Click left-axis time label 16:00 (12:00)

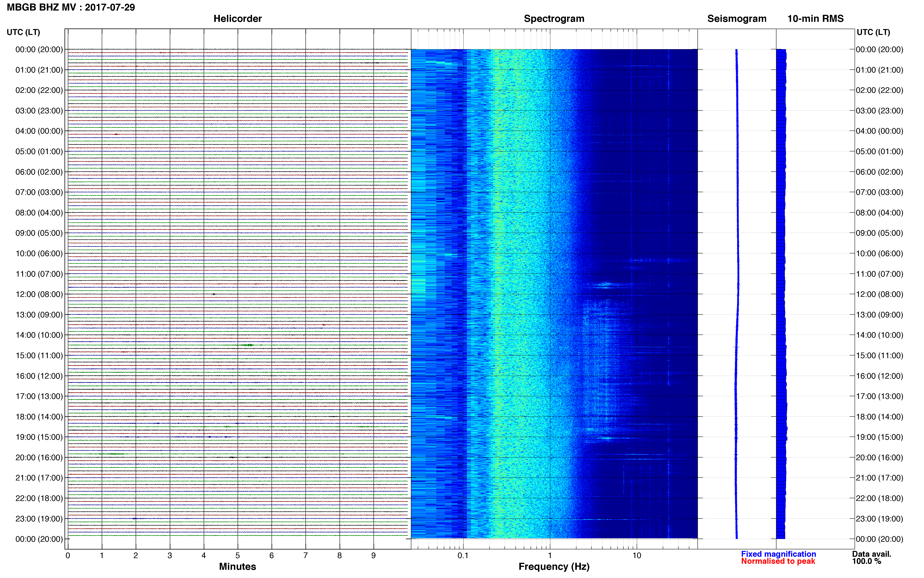click(x=39, y=376)
